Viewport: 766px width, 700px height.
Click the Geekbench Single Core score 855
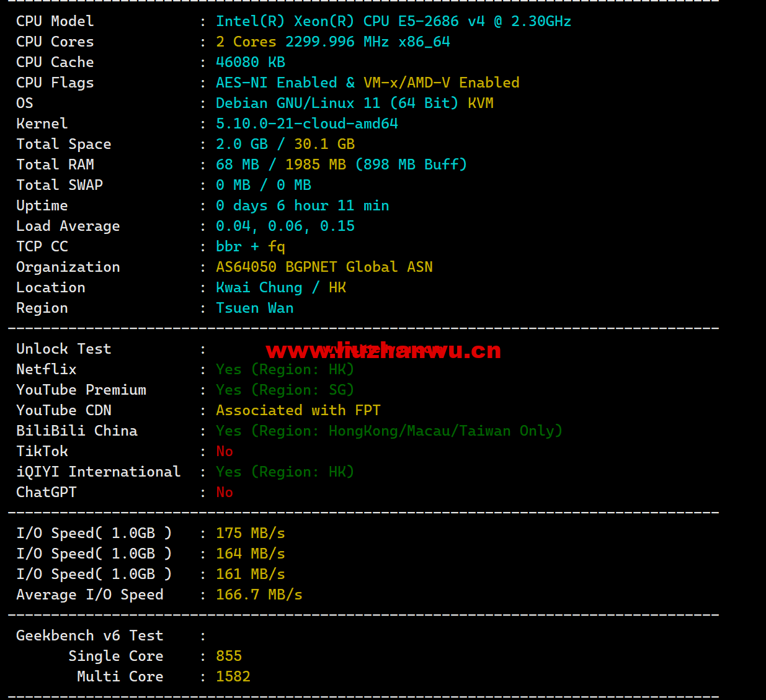click(x=229, y=656)
